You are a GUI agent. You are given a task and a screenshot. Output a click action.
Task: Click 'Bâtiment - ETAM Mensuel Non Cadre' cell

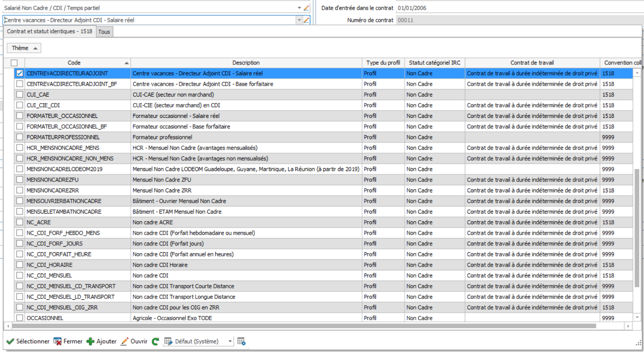[x=246, y=212]
